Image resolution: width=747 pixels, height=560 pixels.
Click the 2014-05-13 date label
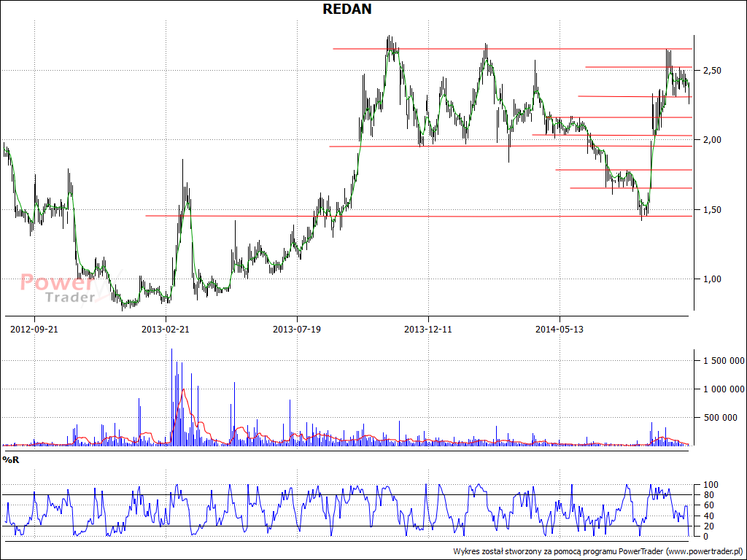click(560, 329)
